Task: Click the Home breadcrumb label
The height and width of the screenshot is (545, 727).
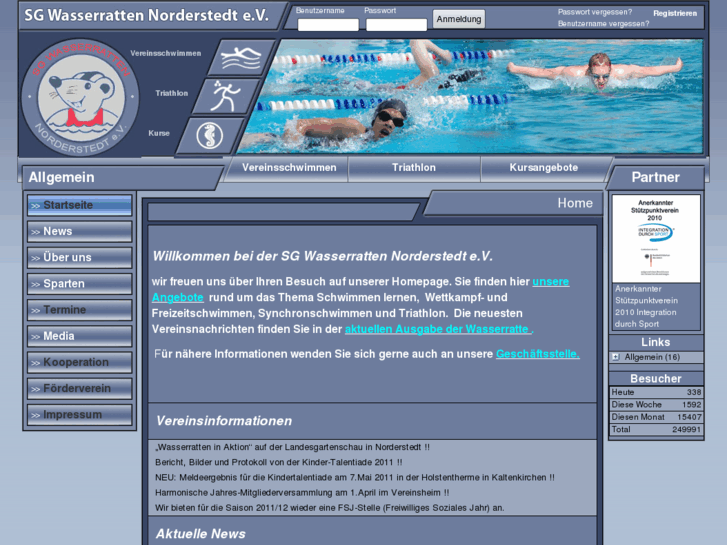Action: point(575,203)
